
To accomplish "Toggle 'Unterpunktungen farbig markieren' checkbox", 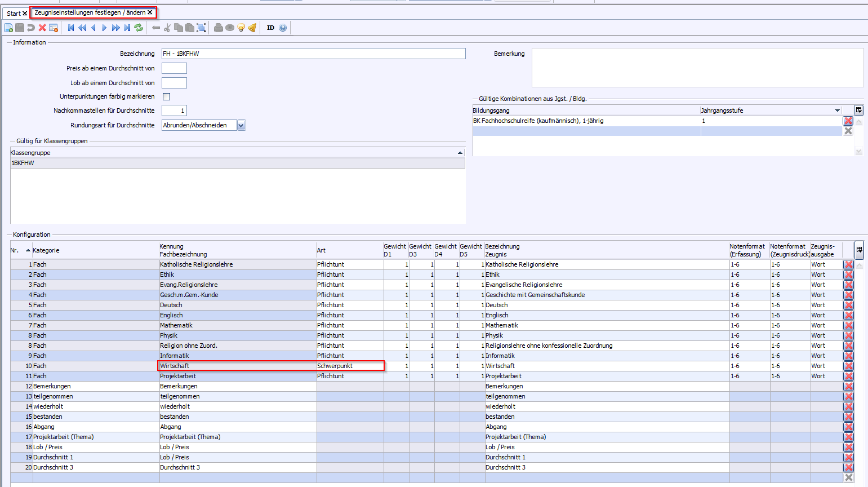I will (x=167, y=96).
